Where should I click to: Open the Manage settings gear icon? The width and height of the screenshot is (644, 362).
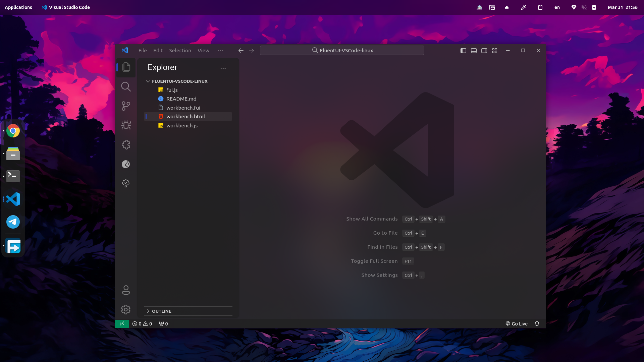126,309
